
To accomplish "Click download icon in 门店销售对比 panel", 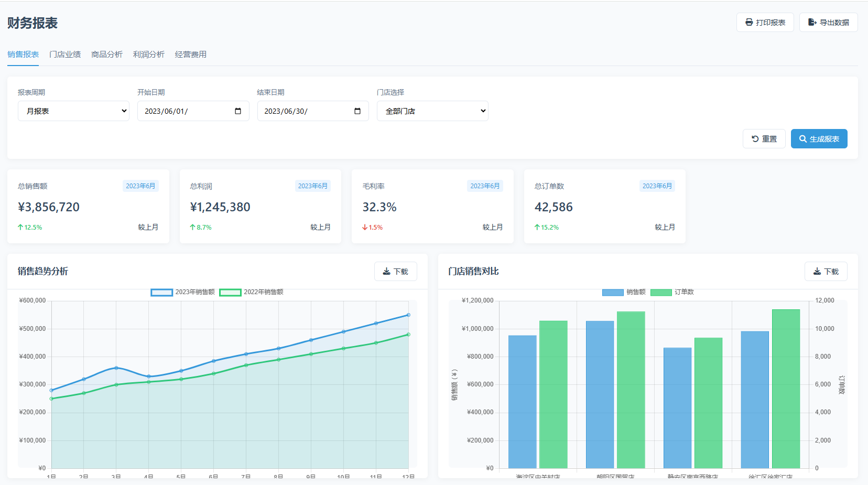I will coord(817,272).
